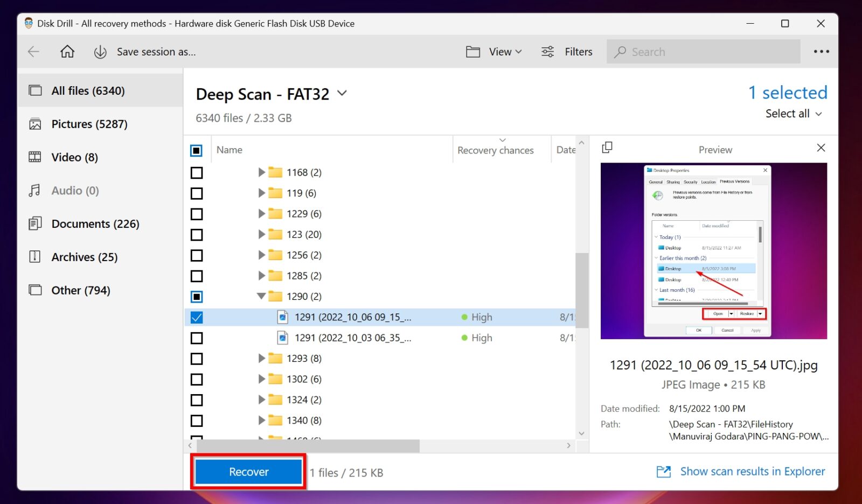This screenshot has height=504, width=862.
Task: Open the Home screen in Disk Drill
Action: [x=67, y=52]
